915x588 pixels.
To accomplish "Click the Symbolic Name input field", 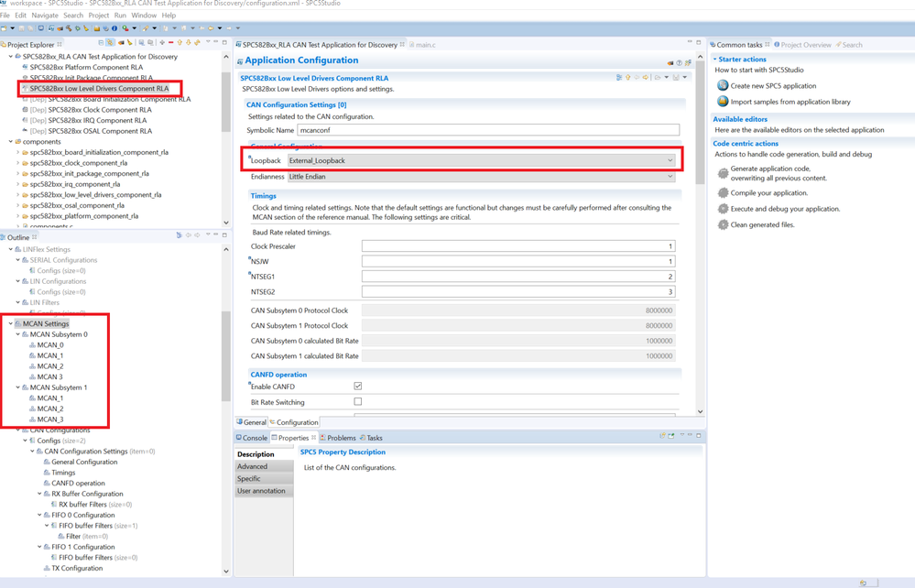I will pos(488,129).
